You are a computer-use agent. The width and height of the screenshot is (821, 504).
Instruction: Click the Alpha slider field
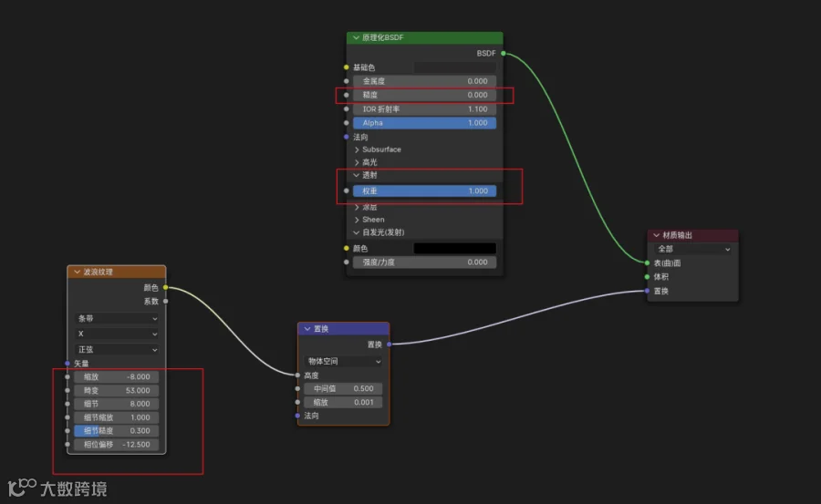[x=424, y=123]
